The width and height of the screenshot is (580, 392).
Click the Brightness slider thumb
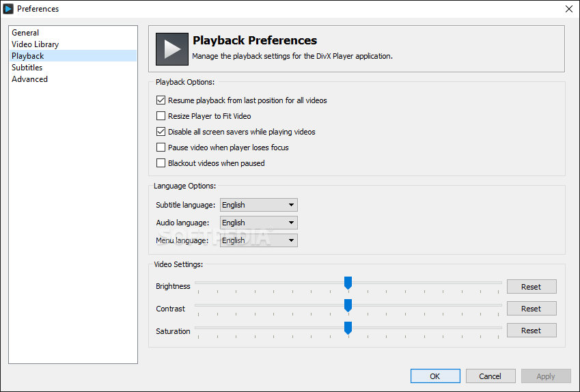point(348,283)
